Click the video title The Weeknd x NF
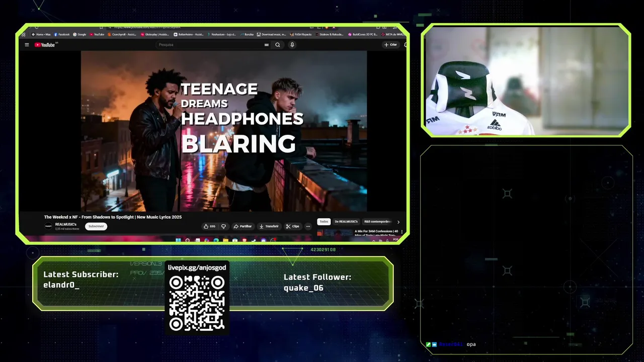644x362 pixels. [113, 217]
